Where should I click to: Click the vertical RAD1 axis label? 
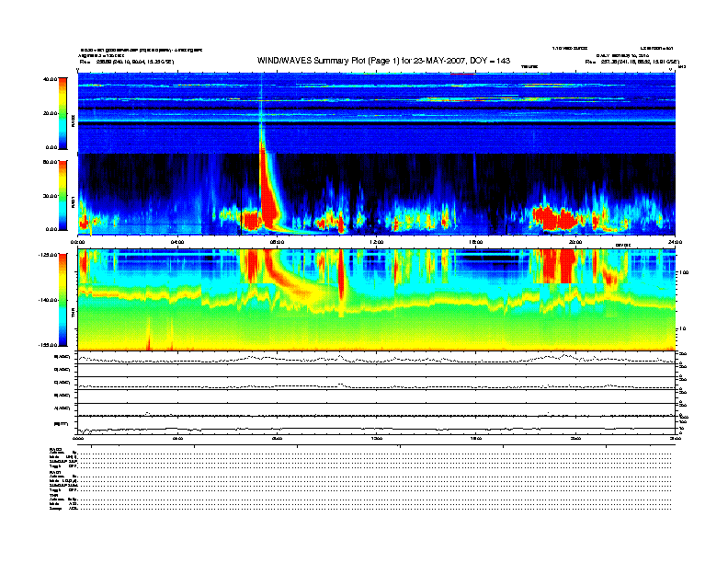pyautogui.click(x=73, y=202)
